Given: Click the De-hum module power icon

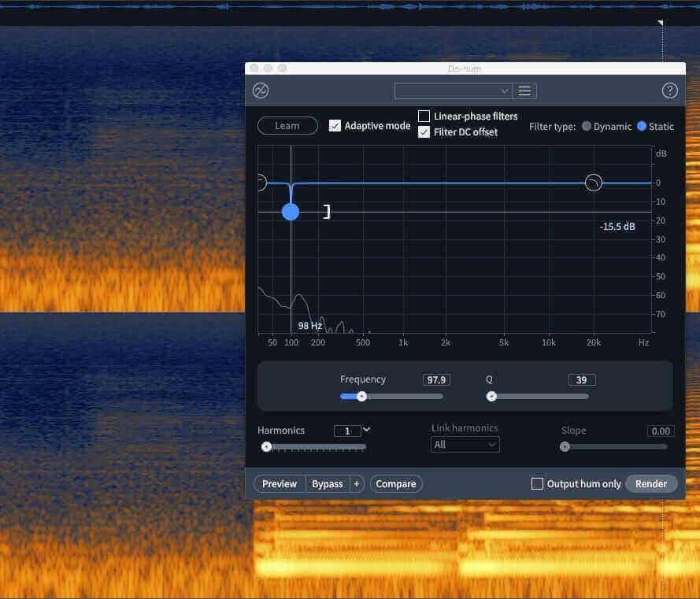Looking at the screenshot, I should 261,91.
